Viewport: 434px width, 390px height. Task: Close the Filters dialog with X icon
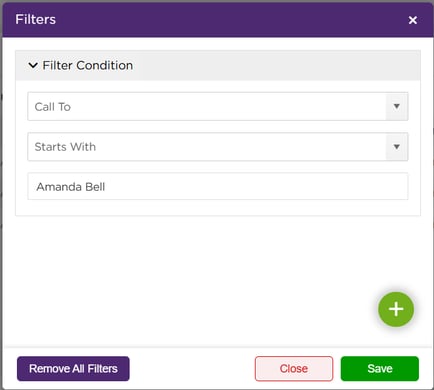click(413, 20)
